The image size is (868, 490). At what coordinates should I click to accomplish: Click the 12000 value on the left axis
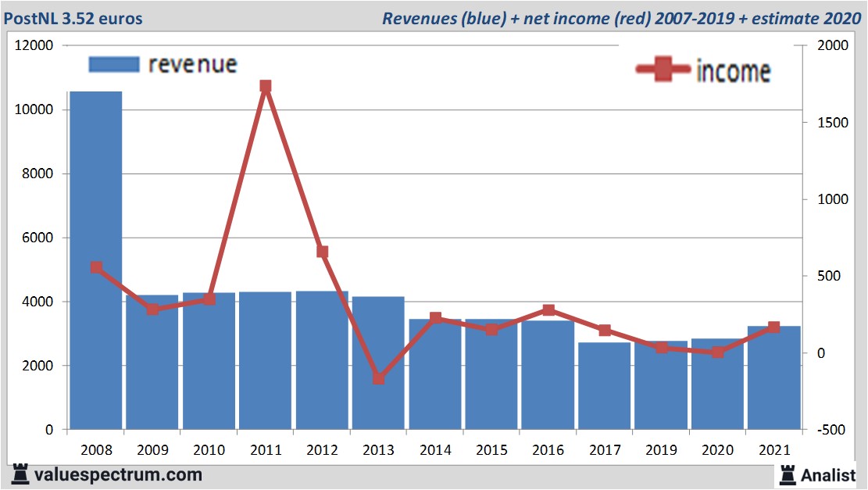(34, 45)
